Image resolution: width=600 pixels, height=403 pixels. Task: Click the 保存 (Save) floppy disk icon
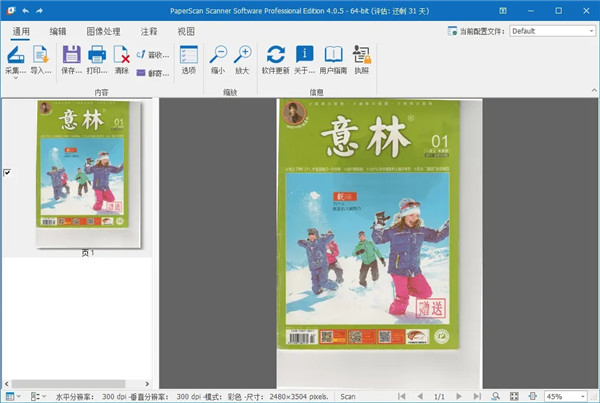(72, 54)
